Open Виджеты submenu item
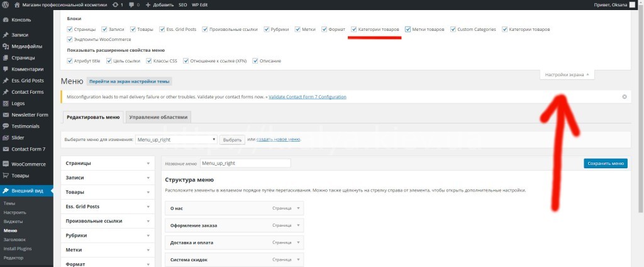The height and width of the screenshot is (267, 644). 13,221
